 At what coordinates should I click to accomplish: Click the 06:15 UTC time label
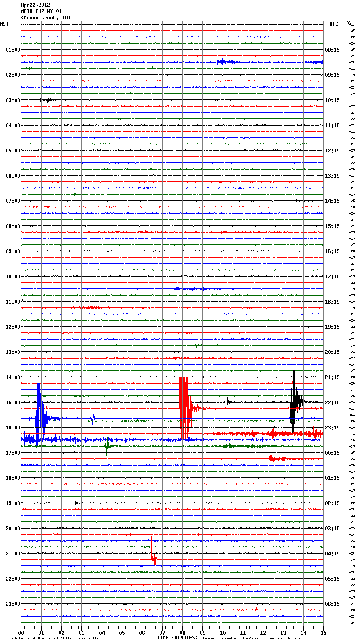click(332, 604)
